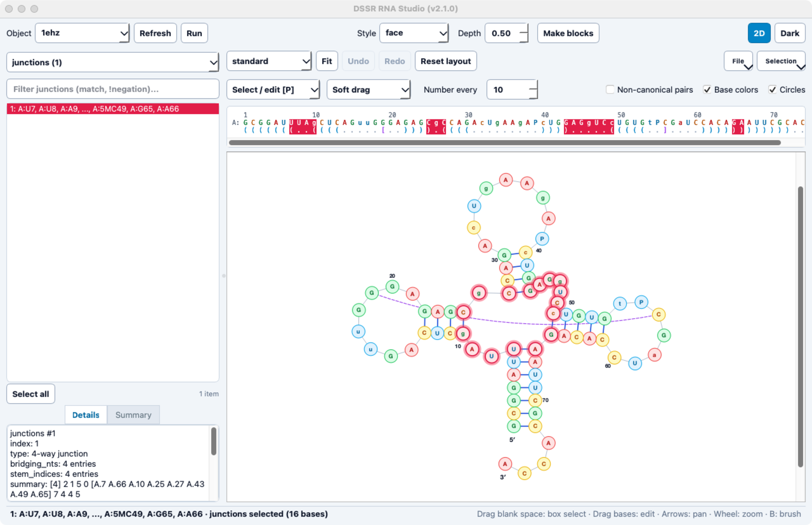Click the canvas vertical scrollbar
The image size is (812, 525).
point(800,327)
